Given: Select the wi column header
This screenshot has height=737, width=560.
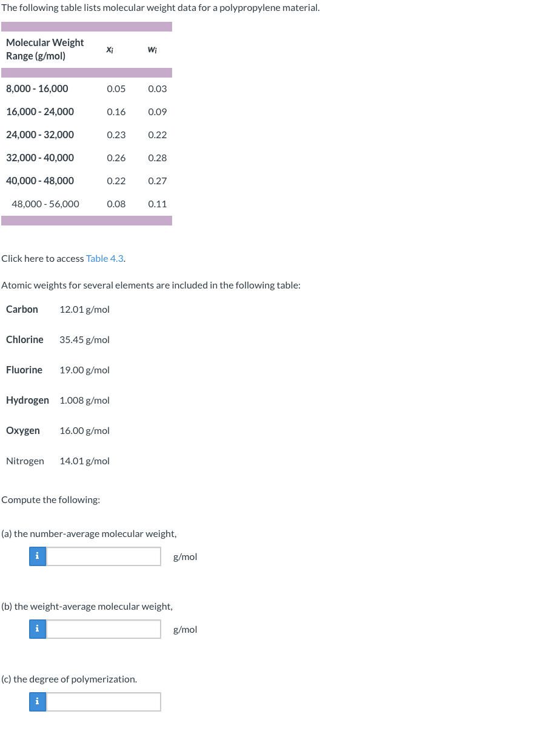Looking at the screenshot, I should 152,49.
